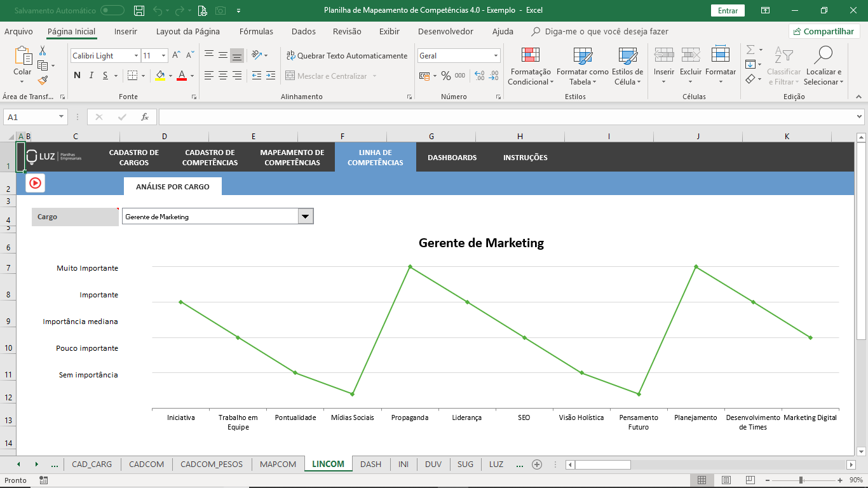Toggle Wrap Text Automatically option

point(347,56)
